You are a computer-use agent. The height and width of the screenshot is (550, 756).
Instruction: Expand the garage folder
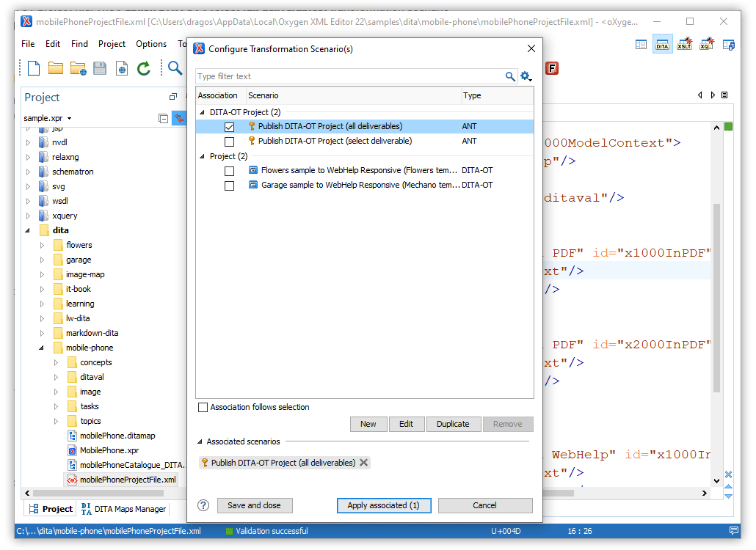[42, 260]
